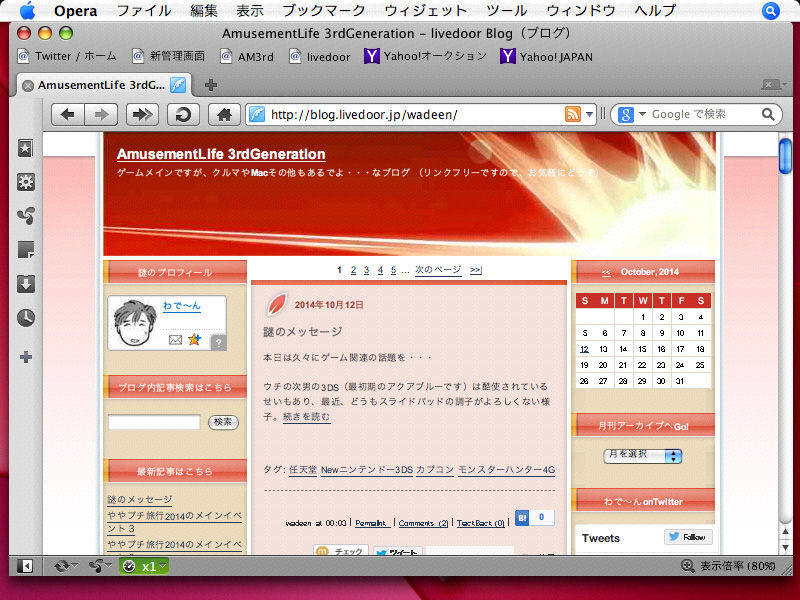Click the question mark icon in profile box
This screenshot has width=800, height=600.
click(x=219, y=342)
